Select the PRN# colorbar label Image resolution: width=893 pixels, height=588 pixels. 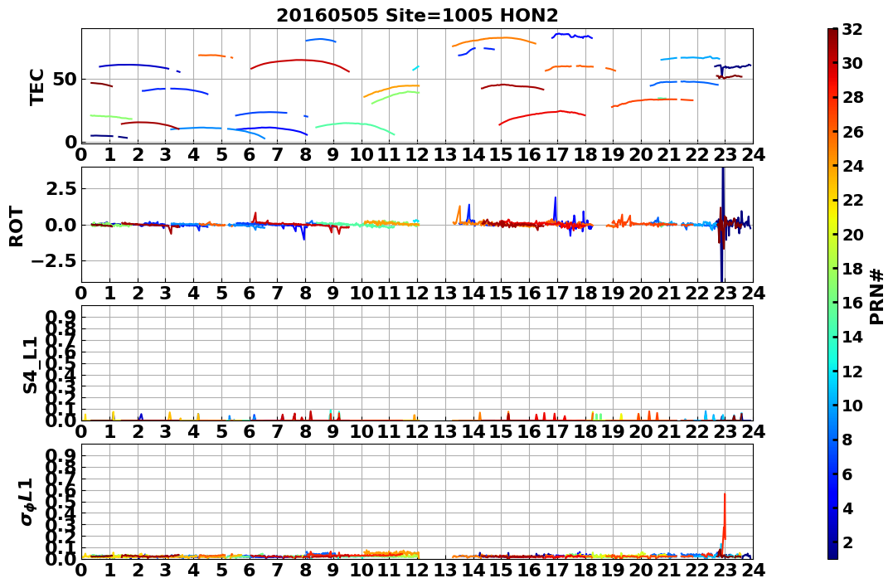(877, 298)
